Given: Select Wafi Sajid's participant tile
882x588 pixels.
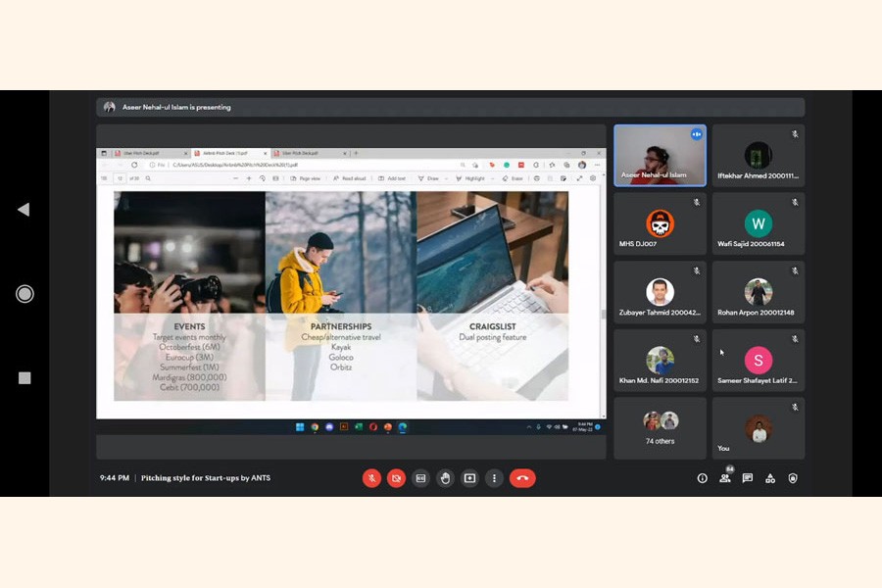Looking at the screenshot, I should pos(758,224).
